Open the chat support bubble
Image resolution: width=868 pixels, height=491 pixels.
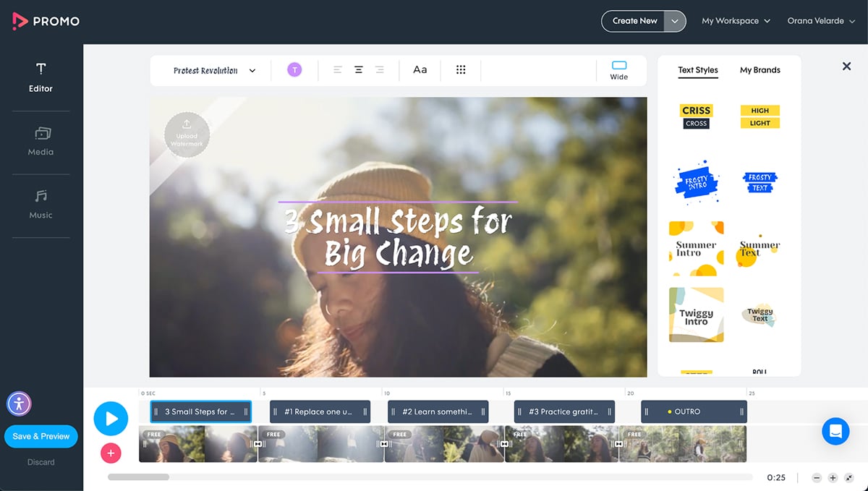[835, 431]
